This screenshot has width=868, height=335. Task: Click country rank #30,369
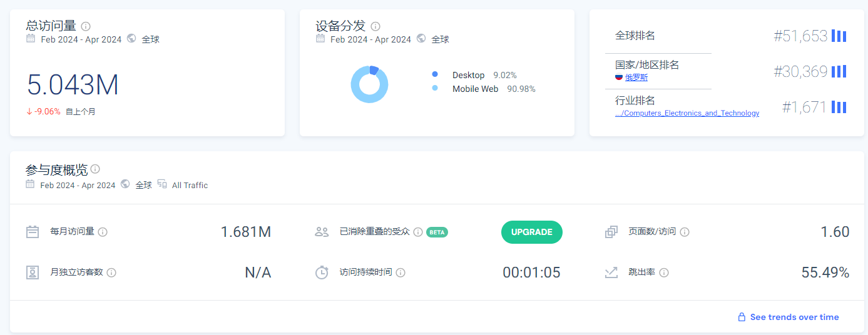pyautogui.click(x=800, y=71)
